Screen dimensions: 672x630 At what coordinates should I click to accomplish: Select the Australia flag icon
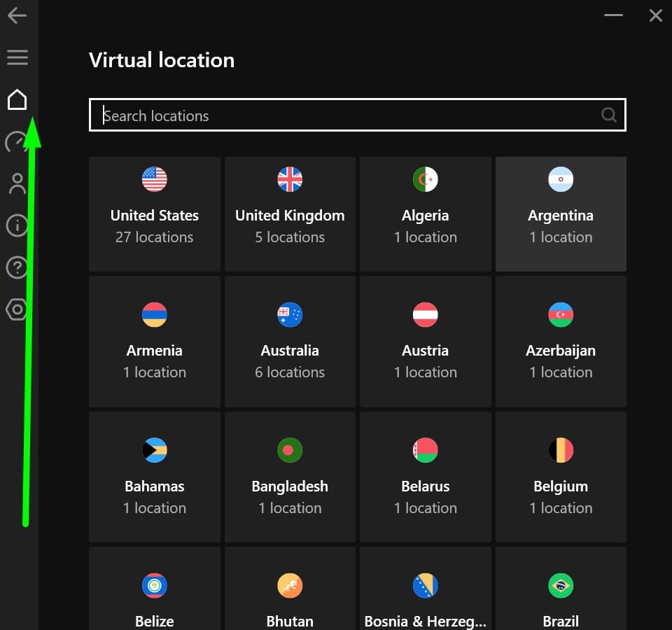click(290, 314)
